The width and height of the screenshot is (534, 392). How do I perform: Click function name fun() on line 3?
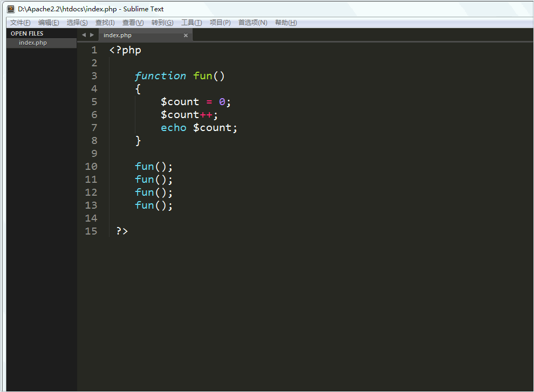pos(209,76)
